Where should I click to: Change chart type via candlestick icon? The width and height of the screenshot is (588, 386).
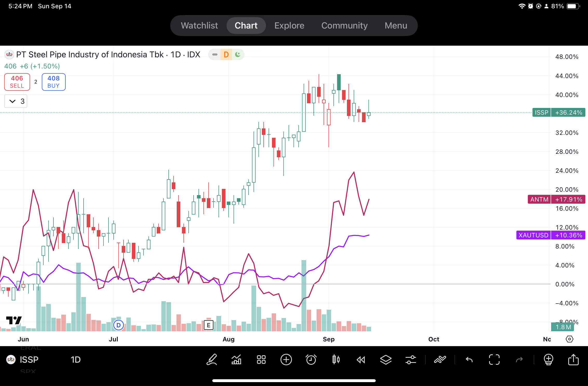click(336, 360)
